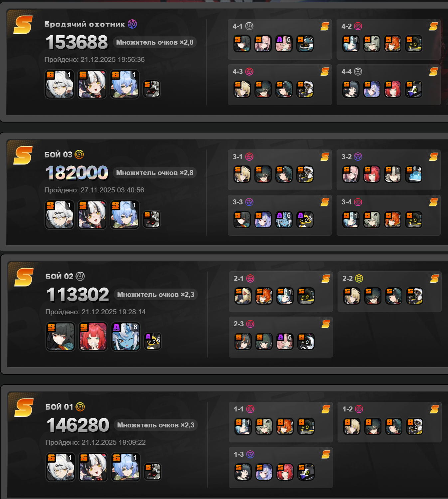Click the yellow element icon next to 2-2
448x499 pixels.
click(x=359, y=278)
